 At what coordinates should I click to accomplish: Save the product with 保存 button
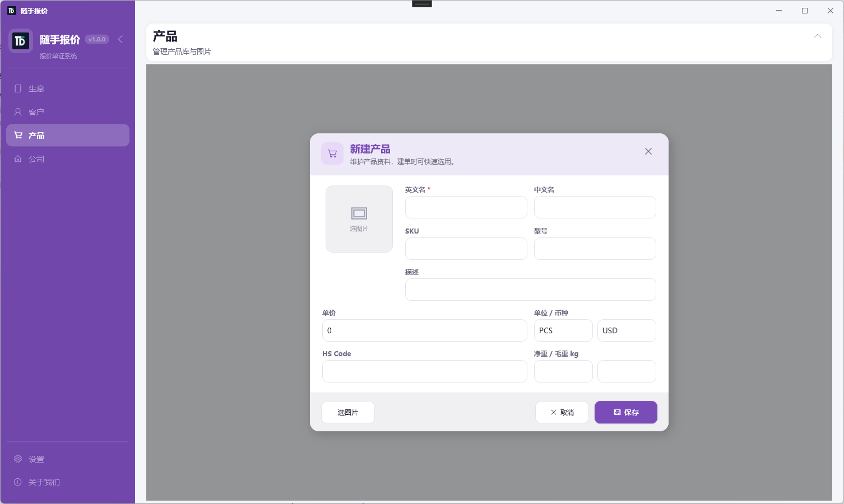pyautogui.click(x=626, y=412)
